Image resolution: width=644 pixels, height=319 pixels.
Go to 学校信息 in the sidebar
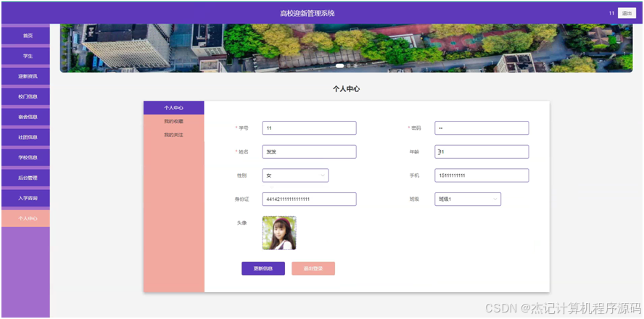coord(26,157)
